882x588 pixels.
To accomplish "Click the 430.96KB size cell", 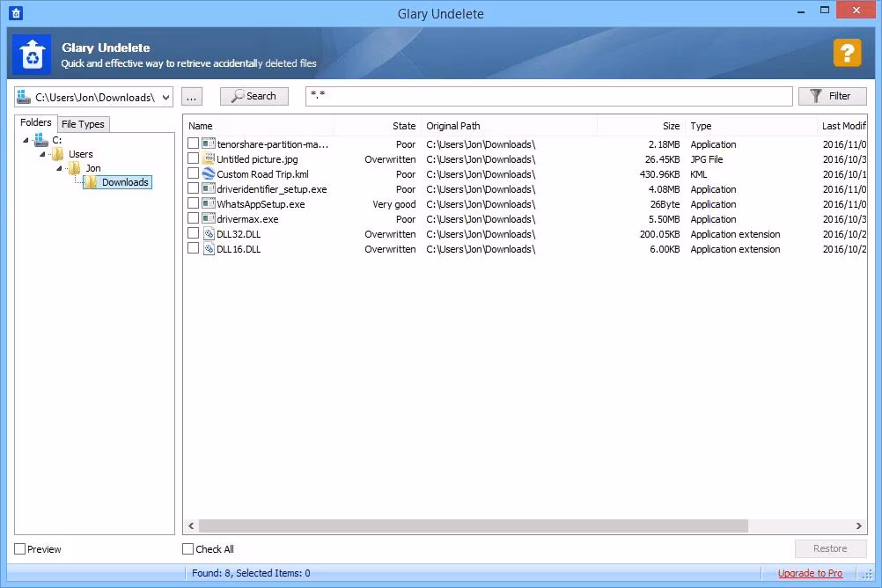I will coord(660,174).
